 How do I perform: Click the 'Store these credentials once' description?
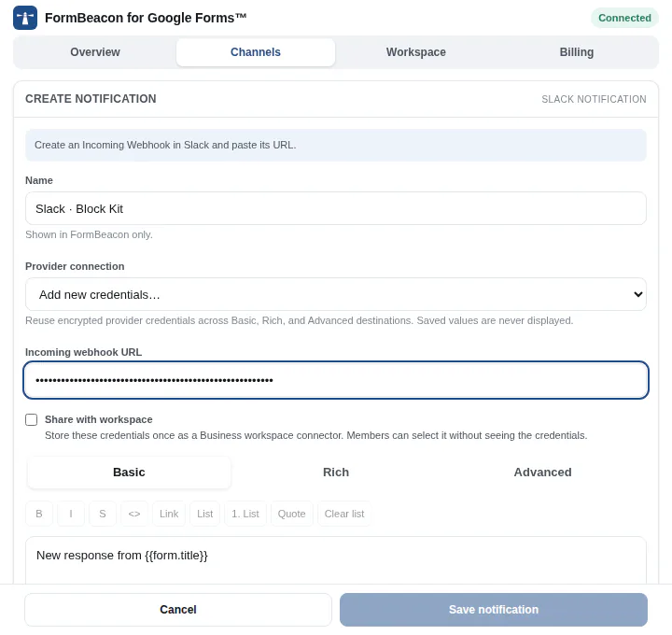(315, 435)
